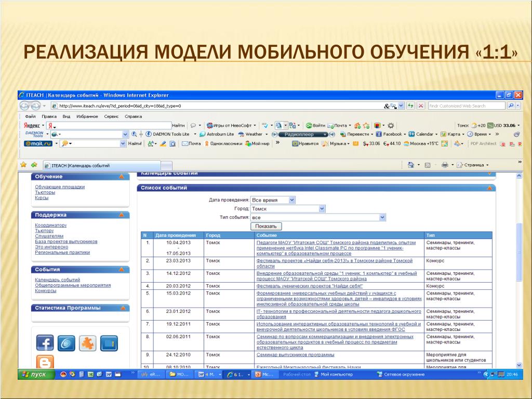The image size is (532, 399).
Task: Open the Фестиваль ученических проектов "Найди себя!" link
Action: (310, 286)
